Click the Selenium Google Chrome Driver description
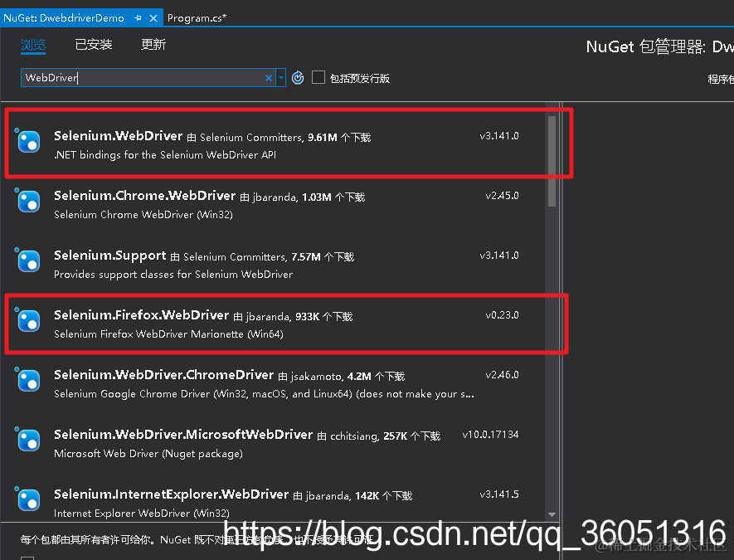Screen dimensions: 734x560 264,394
